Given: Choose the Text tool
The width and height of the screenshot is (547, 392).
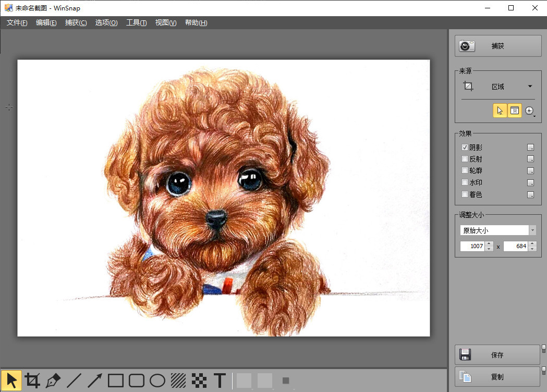Looking at the screenshot, I should pyautogui.click(x=220, y=381).
